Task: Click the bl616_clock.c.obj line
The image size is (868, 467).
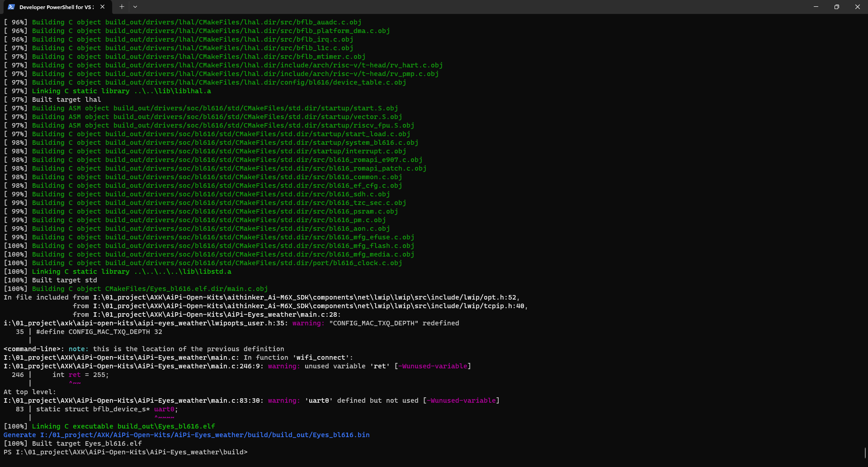Action: pyautogui.click(x=203, y=263)
